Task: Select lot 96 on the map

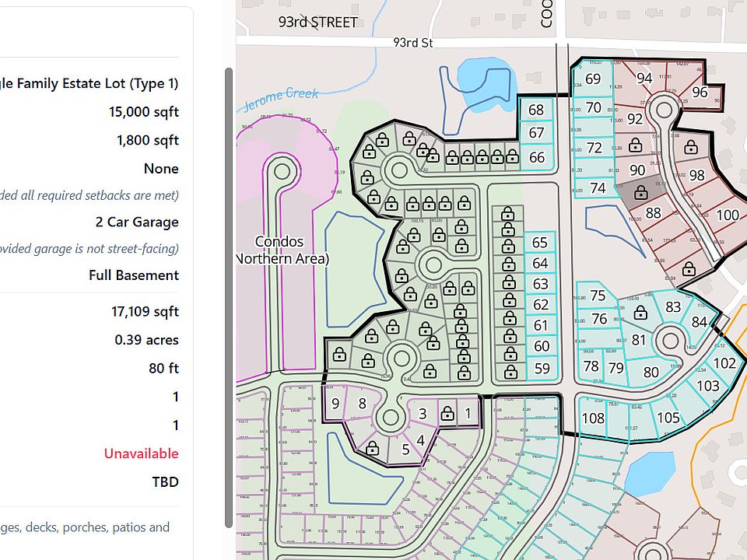Action: coord(700,92)
